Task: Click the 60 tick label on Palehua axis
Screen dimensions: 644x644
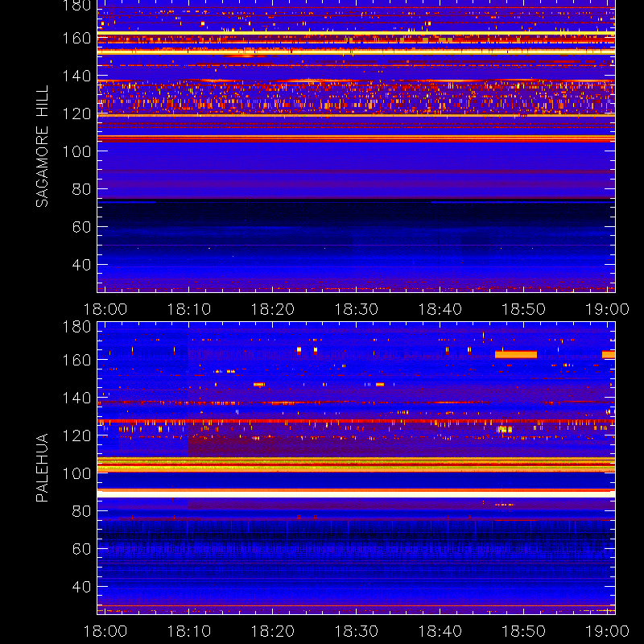Action: point(81,549)
